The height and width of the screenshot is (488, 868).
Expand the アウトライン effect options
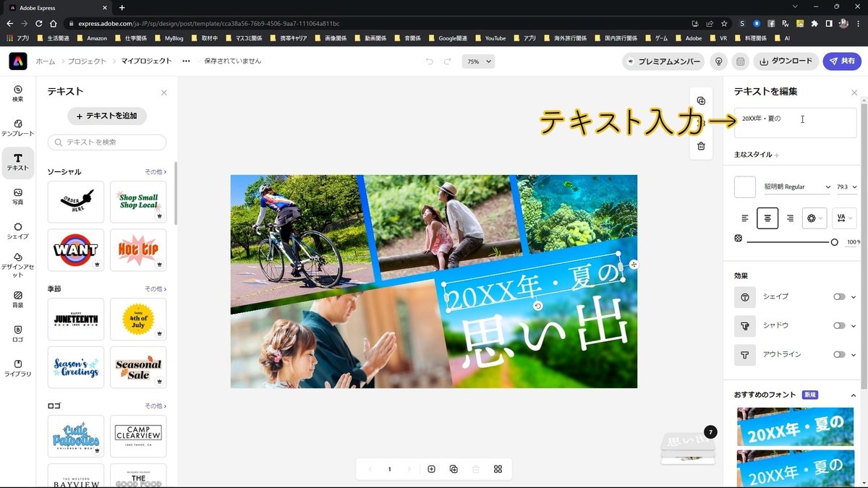click(x=854, y=354)
